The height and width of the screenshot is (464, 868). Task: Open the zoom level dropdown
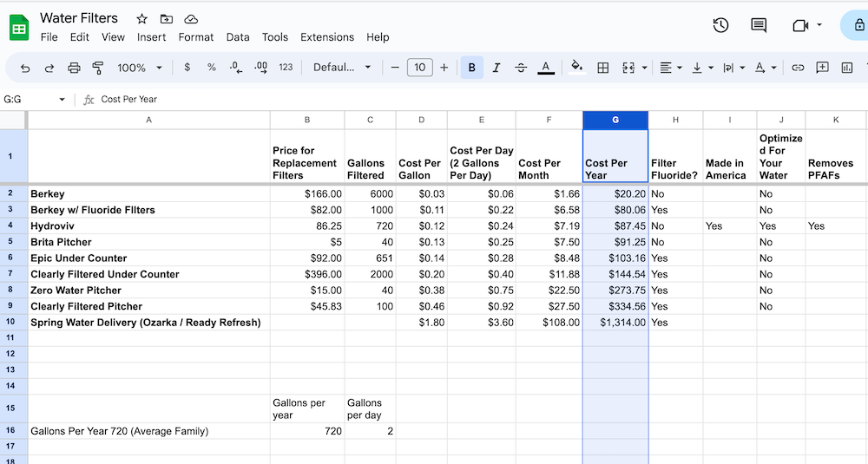click(140, 68)
